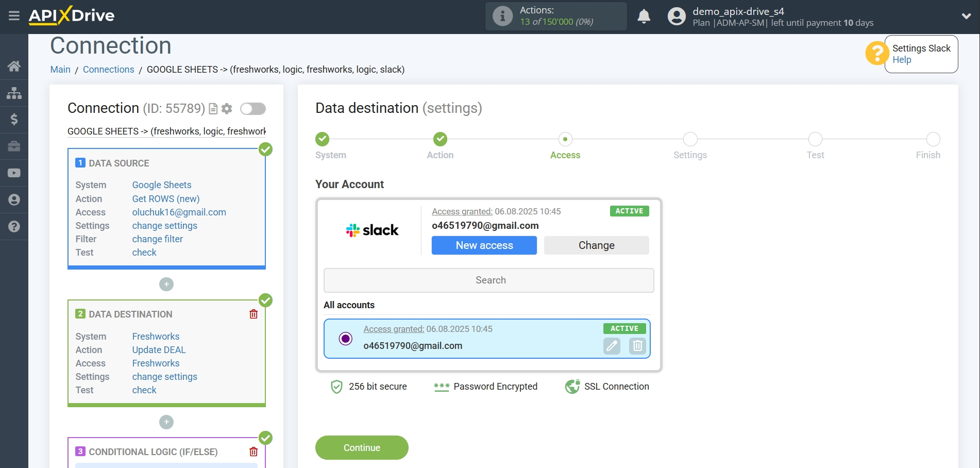
Task: Click the 256 bit secure shield icon
Action: (x=336, y=387)
